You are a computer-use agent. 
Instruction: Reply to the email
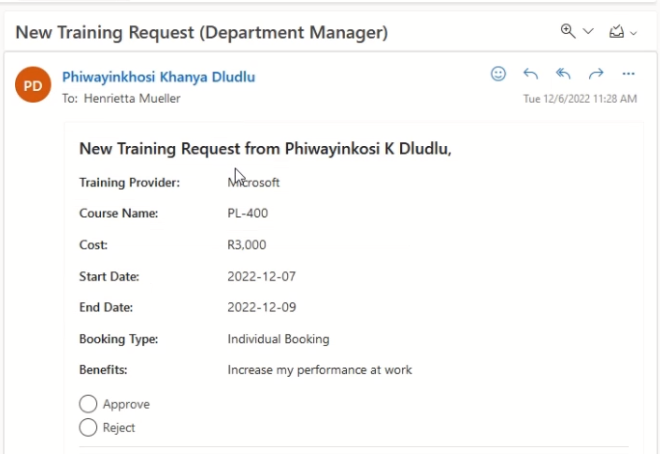click(531, 74)
